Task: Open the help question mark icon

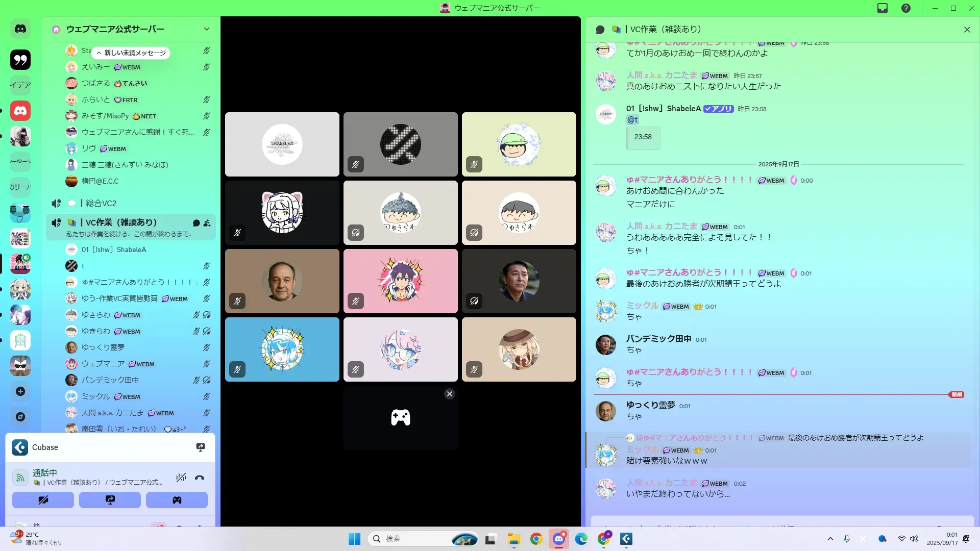Action: (906, 8)
